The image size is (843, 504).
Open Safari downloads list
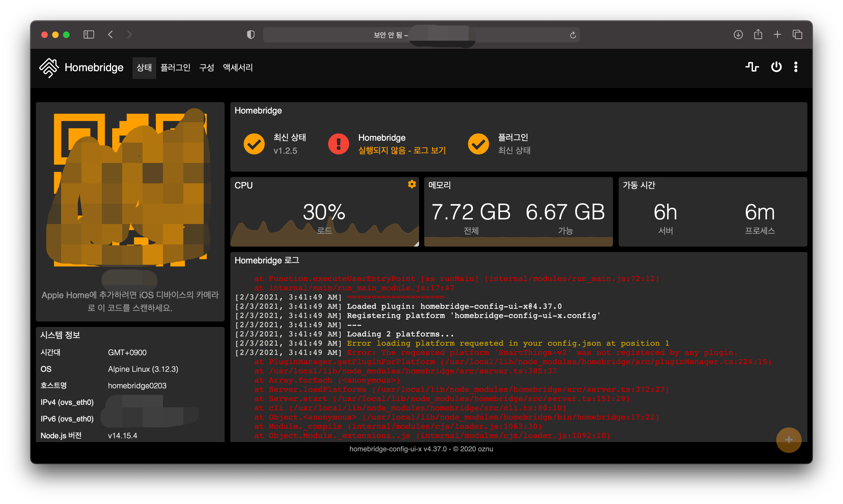pos(738,35)
